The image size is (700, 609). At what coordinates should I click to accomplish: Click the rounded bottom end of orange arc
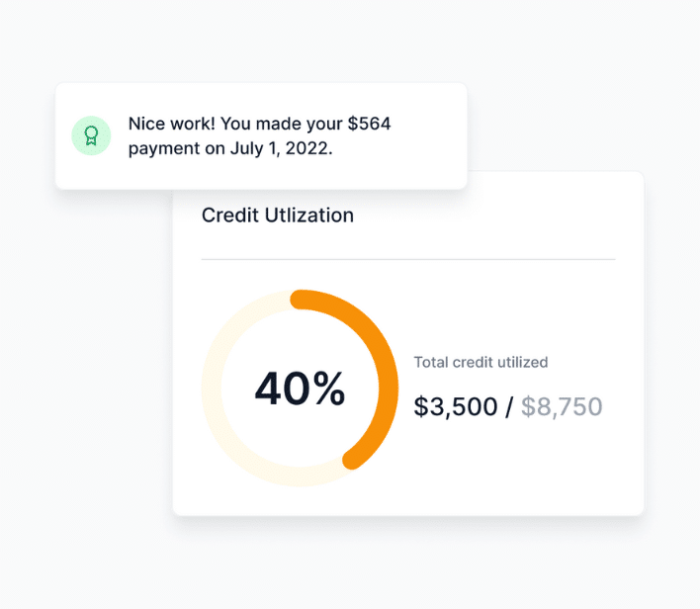(x=352, y=460)
